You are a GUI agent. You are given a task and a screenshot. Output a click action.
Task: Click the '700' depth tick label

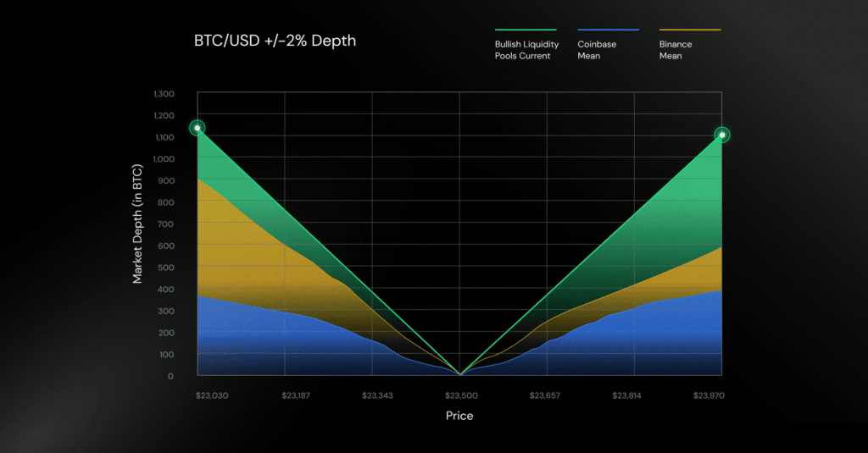pyautogui.click(x=166, y=224)
